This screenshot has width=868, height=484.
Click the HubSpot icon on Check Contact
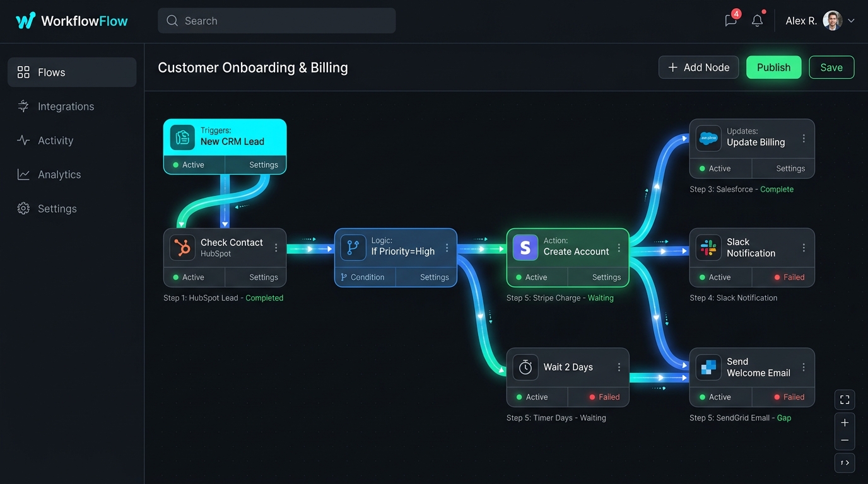click(x=182, y=248)
